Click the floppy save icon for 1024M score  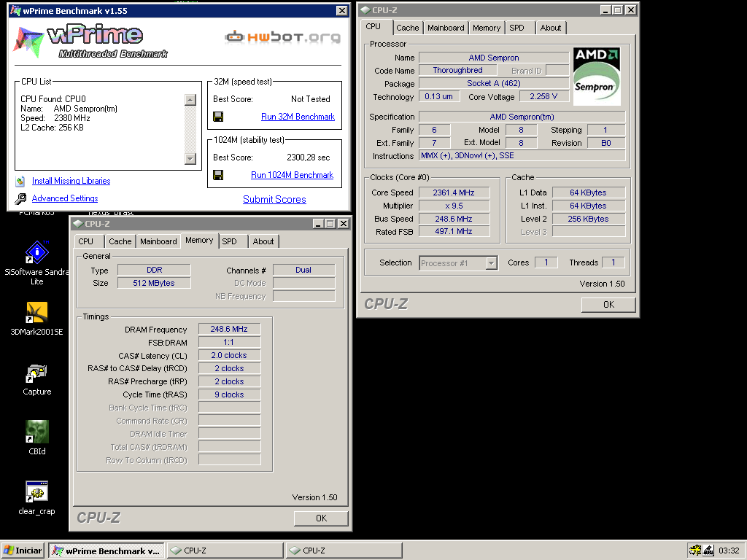(x=218, y=175)
